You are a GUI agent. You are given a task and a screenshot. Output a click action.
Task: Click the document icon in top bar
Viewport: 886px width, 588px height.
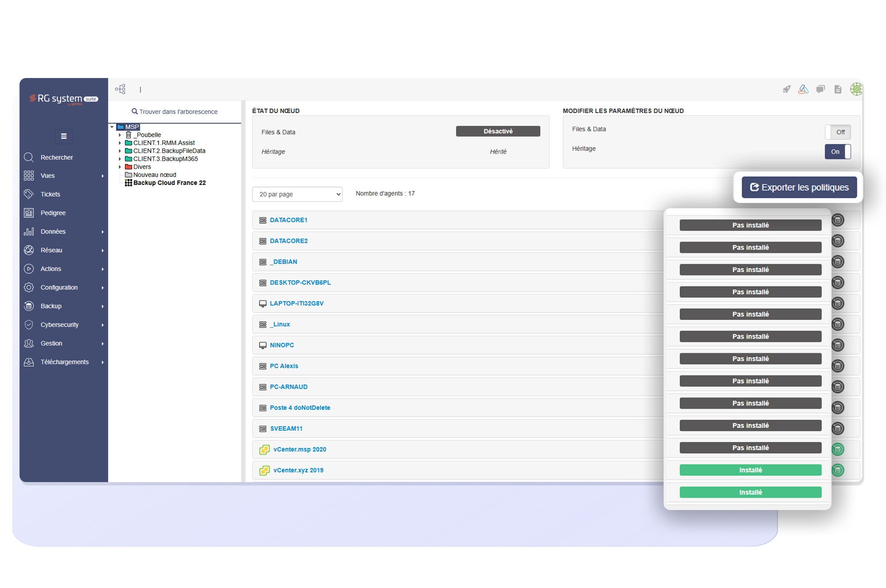point(837,90)
